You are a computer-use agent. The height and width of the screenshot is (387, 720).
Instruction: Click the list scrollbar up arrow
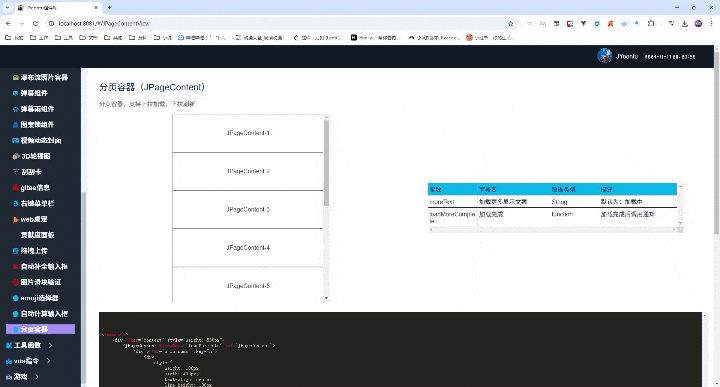tap(326, 118)
